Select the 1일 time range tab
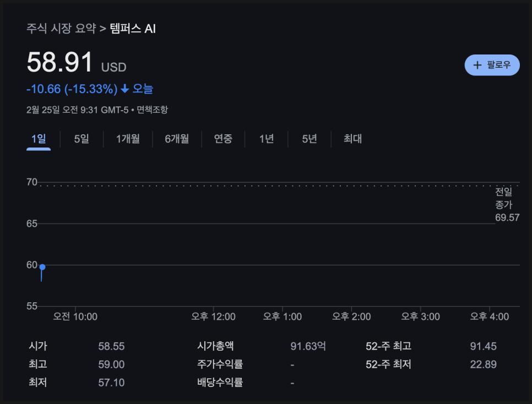 (x=39, y=139)
